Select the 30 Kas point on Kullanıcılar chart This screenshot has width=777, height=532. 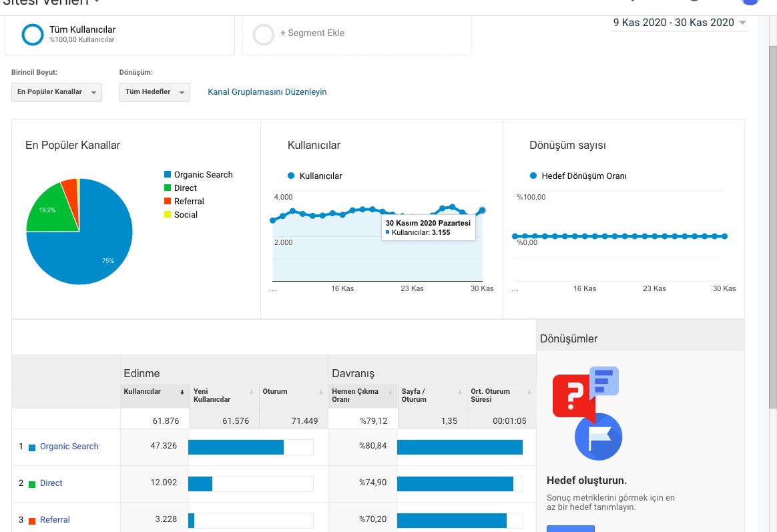pyautogui.click(x=482, y=210)
